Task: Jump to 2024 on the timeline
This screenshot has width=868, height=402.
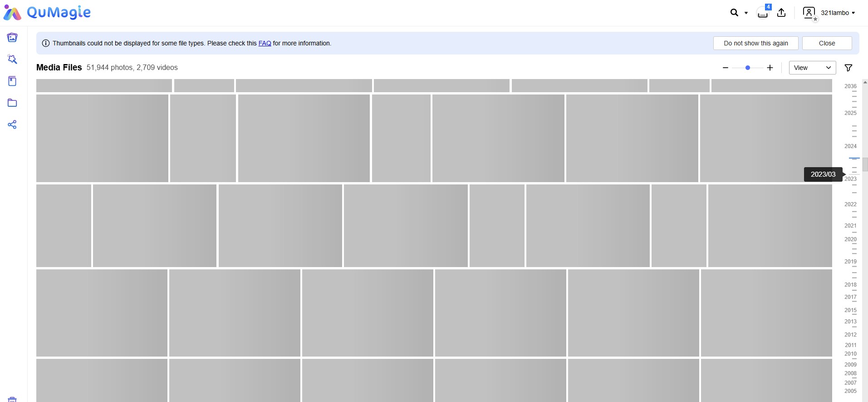Action: point(850,146)
